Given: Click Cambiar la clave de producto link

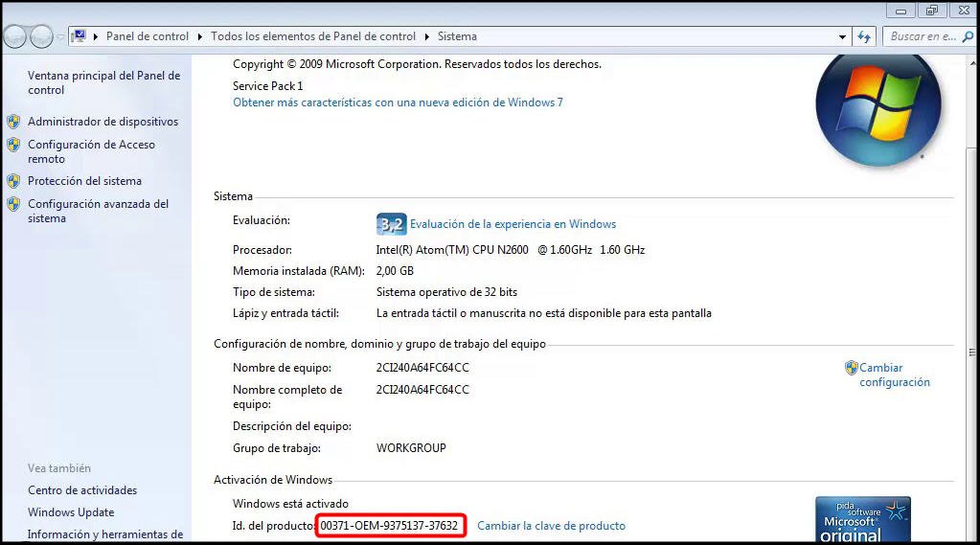Looking at the screenshot, I should (x=551, y=526).
